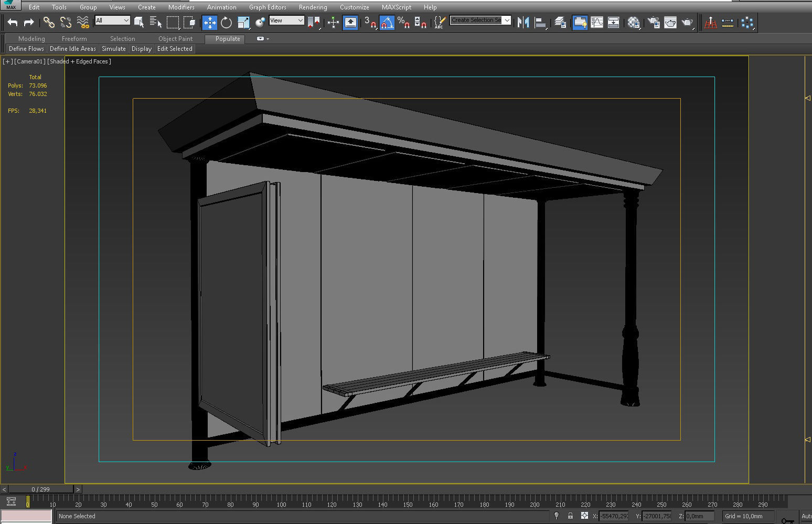
Task: Click the Z coordinate input field
Action: (700, 516)
